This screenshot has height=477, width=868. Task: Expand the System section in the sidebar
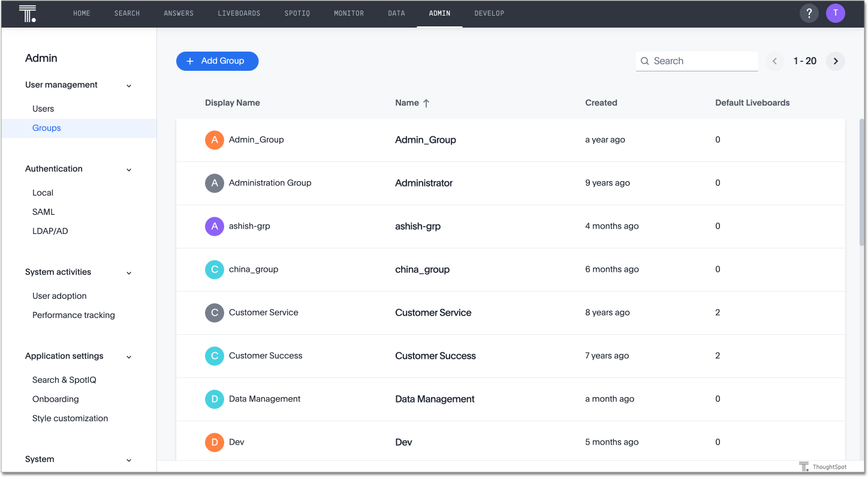coord(128,459)
